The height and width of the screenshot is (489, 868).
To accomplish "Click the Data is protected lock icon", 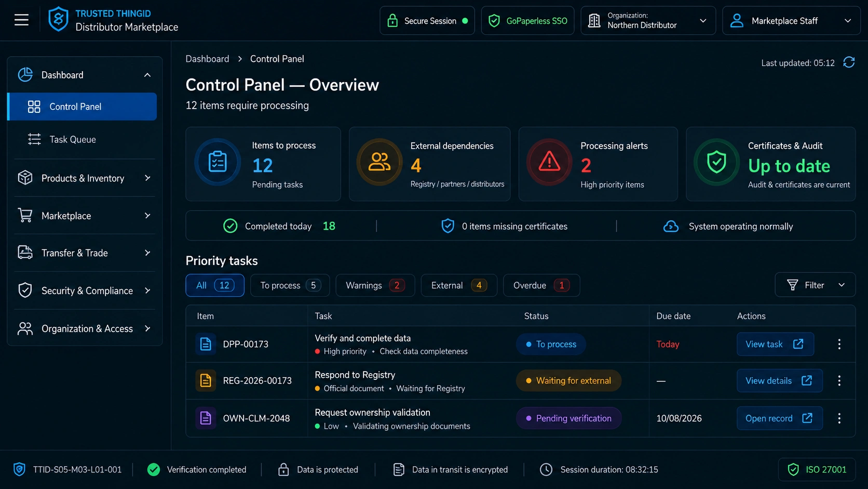I will click(x=283, y=469).
